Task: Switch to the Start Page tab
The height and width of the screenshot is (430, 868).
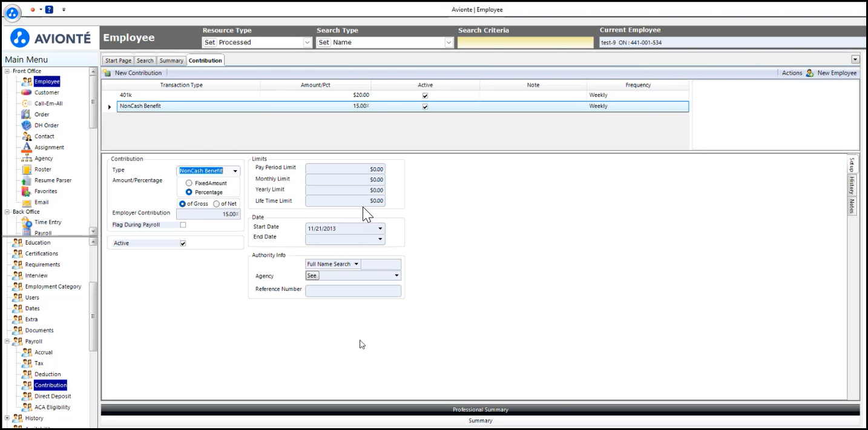Action: click(118, 61)
